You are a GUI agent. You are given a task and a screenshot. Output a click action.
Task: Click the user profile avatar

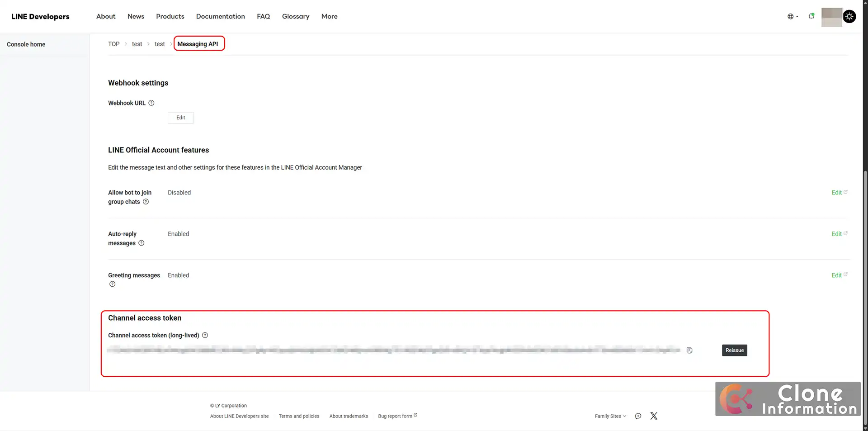pyautogui.click(x=831, y=17)
